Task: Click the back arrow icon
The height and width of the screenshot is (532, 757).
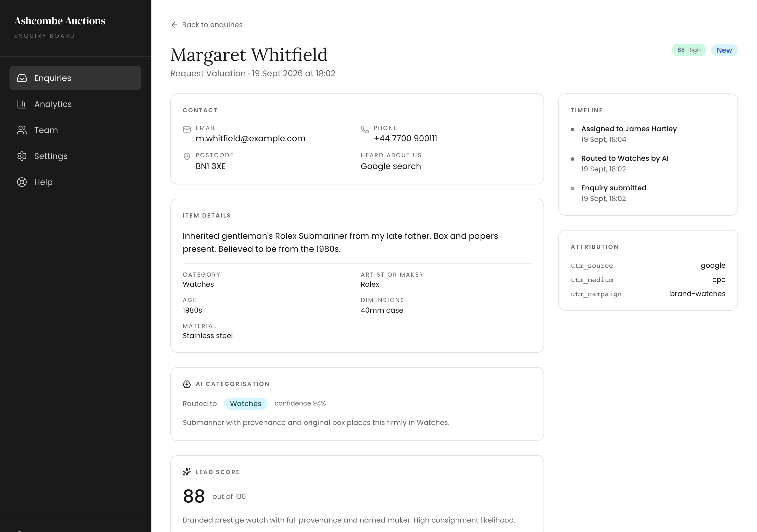Action: pos(174,25)
